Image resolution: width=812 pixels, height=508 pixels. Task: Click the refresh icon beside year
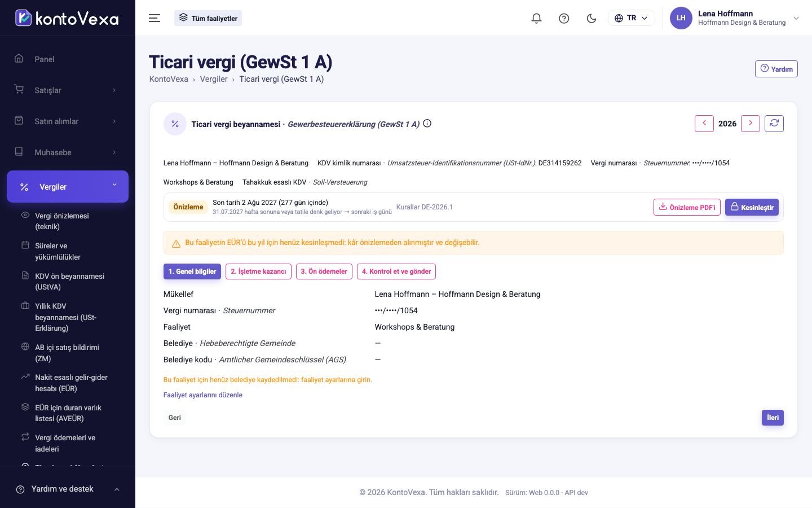click(x=774, y=123)
